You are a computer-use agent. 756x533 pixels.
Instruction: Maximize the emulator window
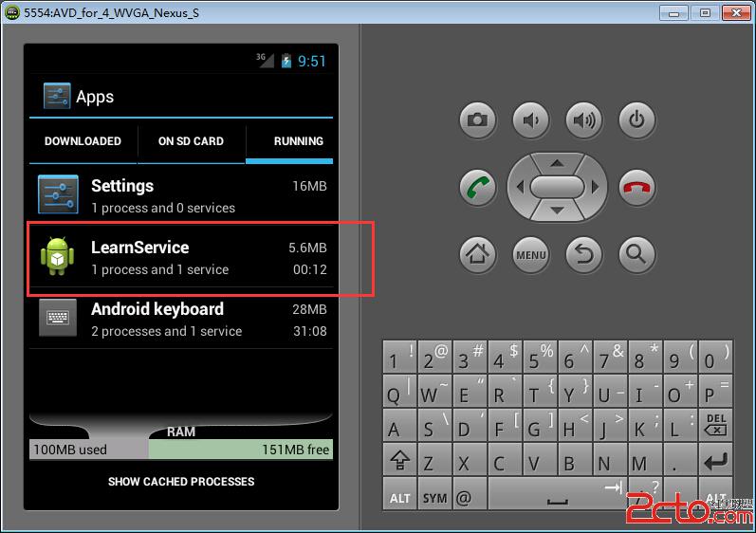click(x=705, y=12)
